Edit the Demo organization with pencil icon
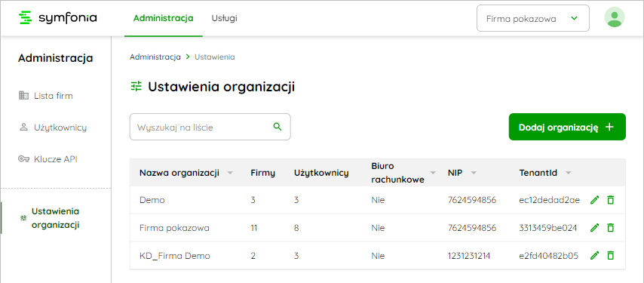 coord(594,200)
